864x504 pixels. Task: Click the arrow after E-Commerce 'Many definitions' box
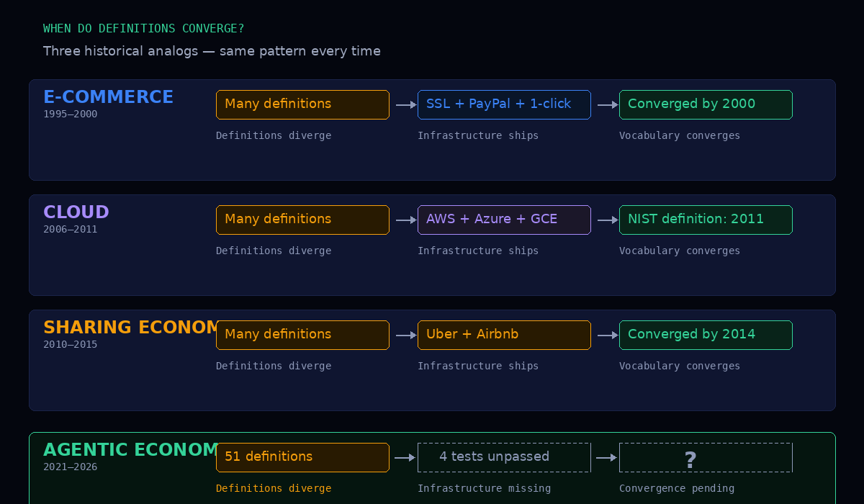click(x=406, y=105)
